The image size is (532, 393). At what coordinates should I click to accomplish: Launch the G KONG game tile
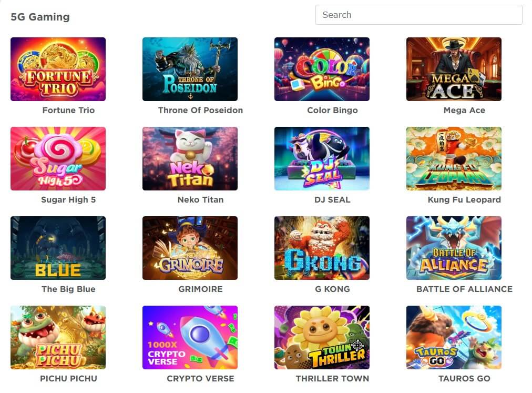point(322,248)
